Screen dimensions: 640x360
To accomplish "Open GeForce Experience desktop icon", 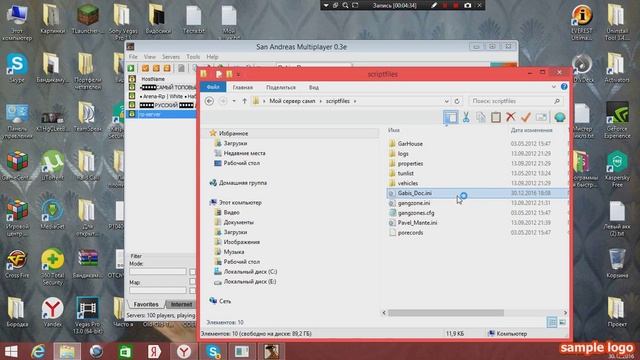I will [617, 120].
